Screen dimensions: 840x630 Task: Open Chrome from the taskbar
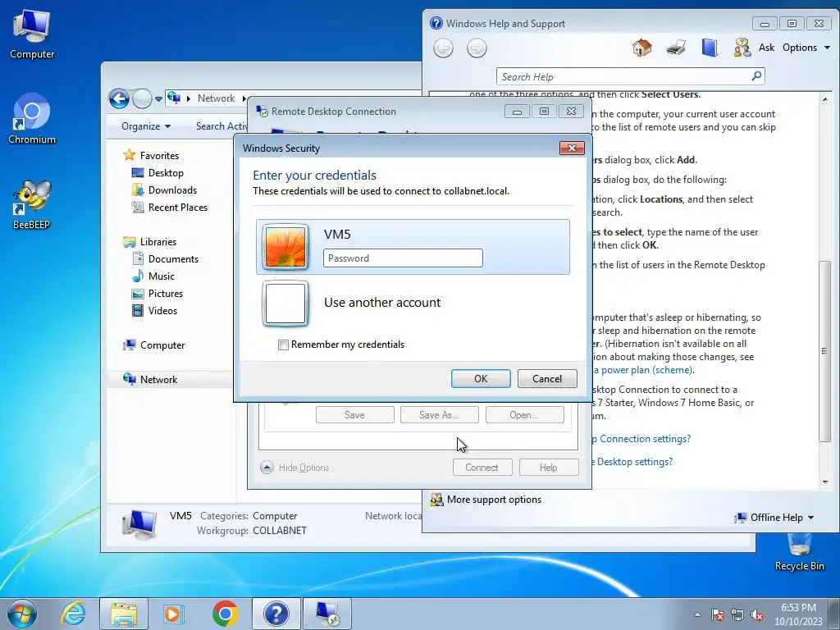pos(225,614)
